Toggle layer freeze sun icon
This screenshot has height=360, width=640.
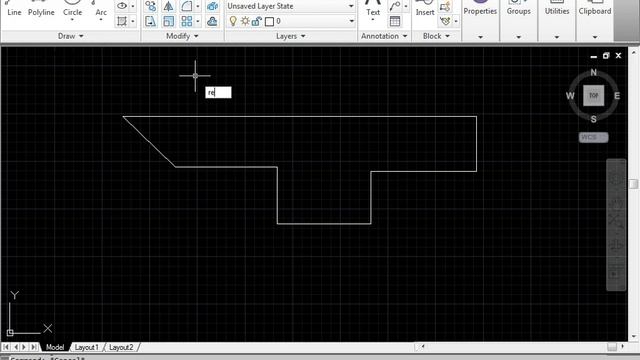coord(245,21)
